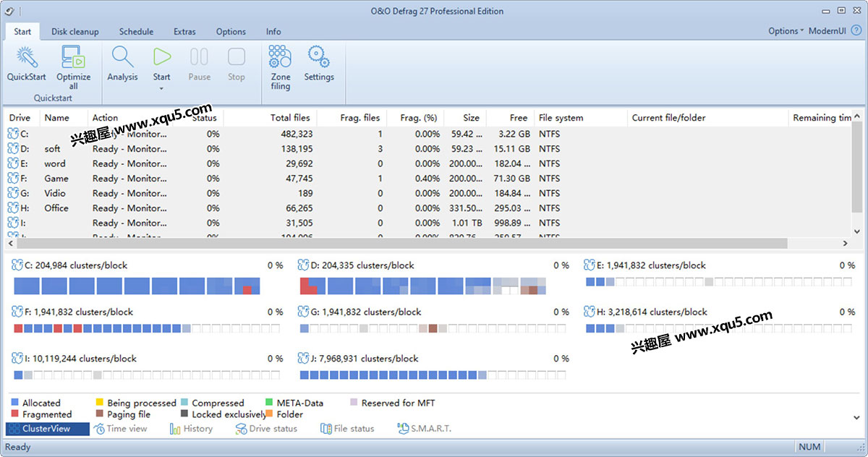This screenshot has width=868, height=457.
Task: Select drive F: icon in list
Action: point(13,179)
